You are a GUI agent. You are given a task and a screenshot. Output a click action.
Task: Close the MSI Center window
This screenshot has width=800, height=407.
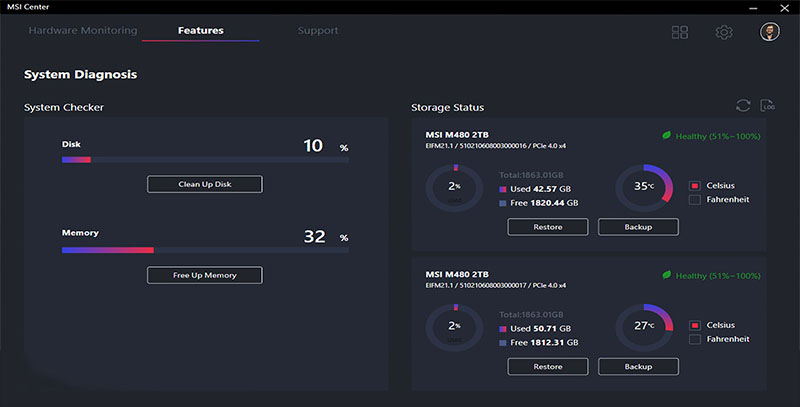(x=785, y=8)
